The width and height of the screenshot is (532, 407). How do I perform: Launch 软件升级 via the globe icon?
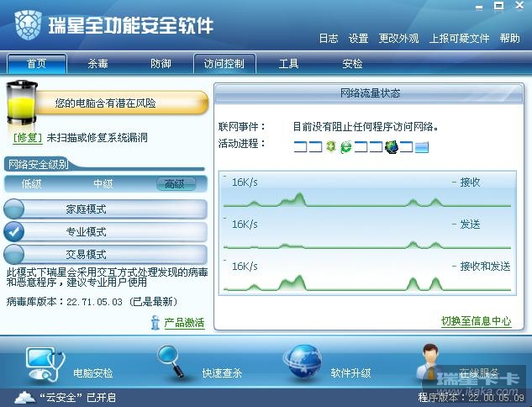click(x=303, y=362)
